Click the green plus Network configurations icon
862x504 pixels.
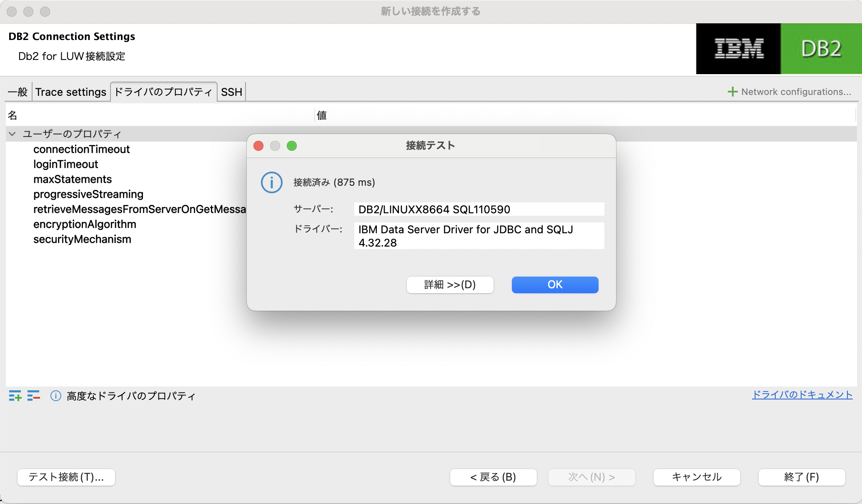click(x=732, y=92)
